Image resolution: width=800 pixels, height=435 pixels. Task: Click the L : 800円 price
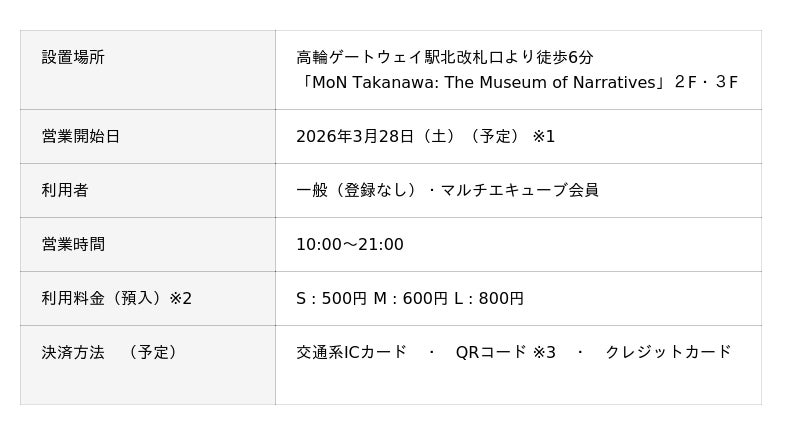pyautogui.click(x=491, y=298)
